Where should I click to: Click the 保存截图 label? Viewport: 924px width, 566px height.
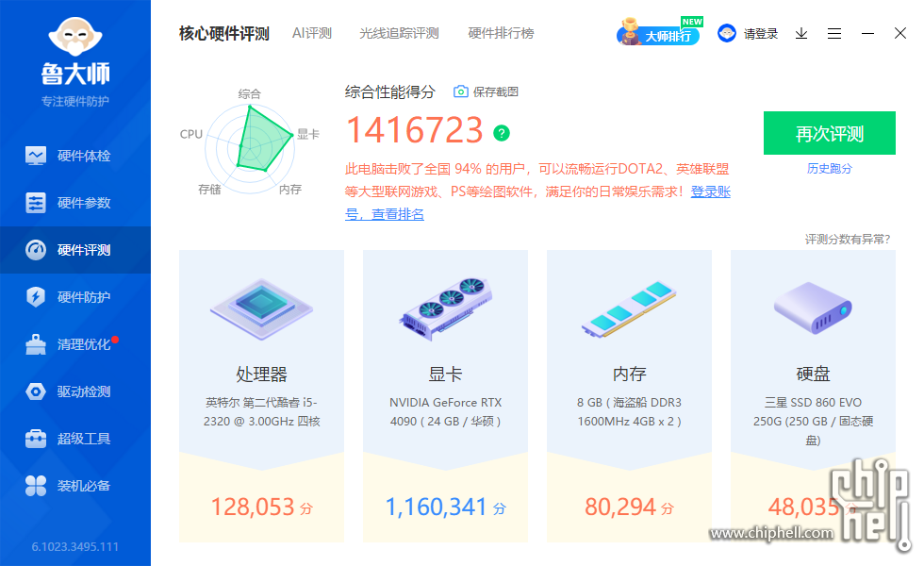point(496,92)
